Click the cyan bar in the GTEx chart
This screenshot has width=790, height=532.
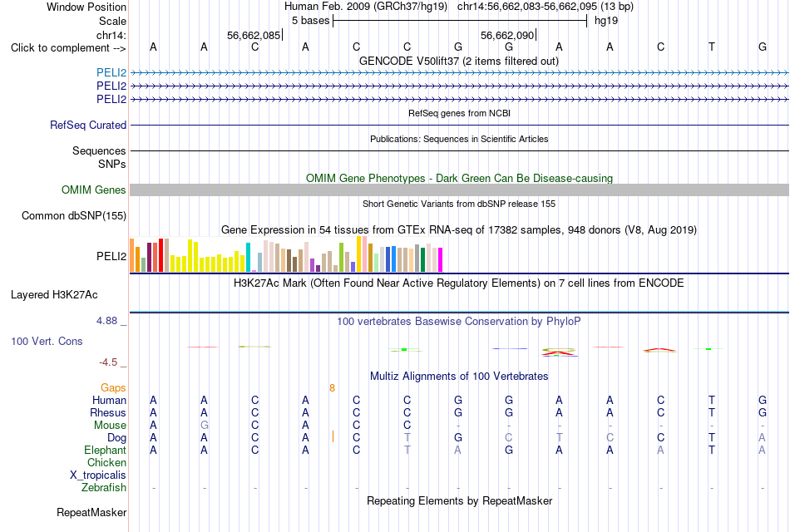tap(248, 258)
